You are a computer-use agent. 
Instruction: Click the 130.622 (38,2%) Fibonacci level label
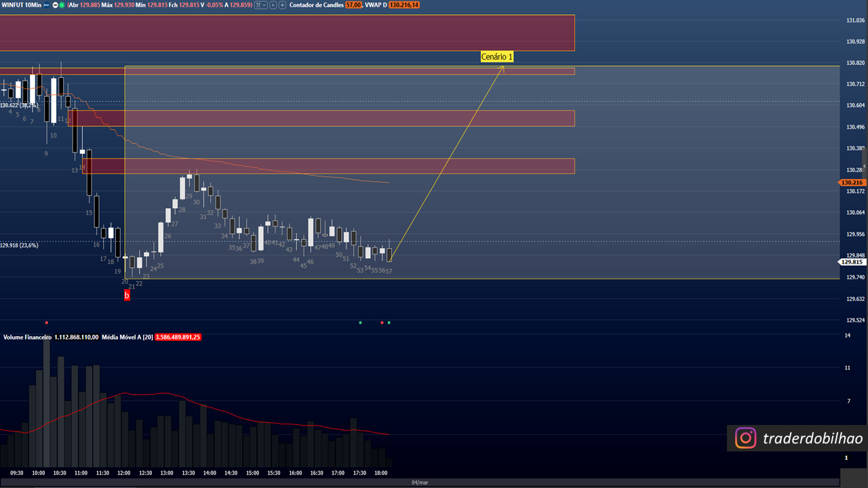(19, 106)
